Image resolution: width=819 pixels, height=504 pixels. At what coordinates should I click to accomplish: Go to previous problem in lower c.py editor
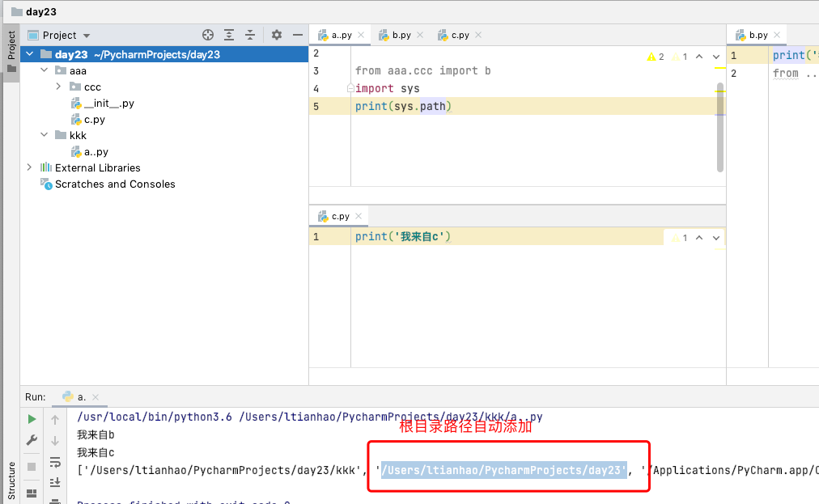[x=699, y=238]
